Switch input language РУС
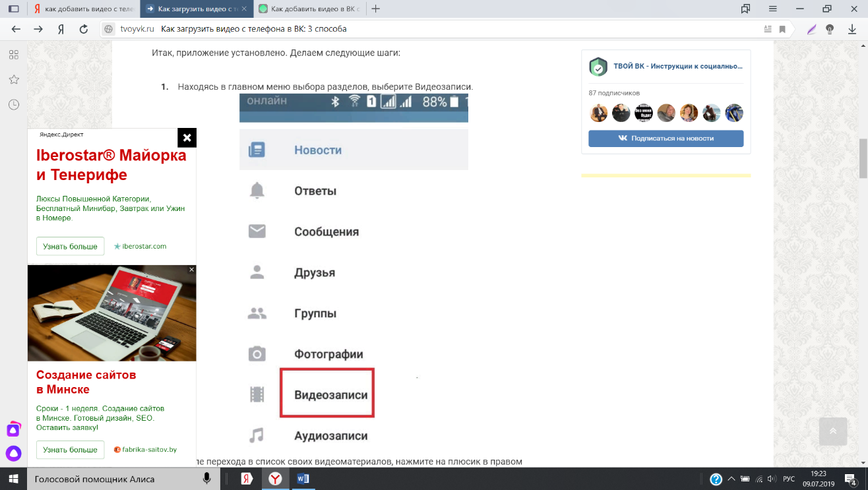This screenshot has width=868, height=490. coord(789,479)
